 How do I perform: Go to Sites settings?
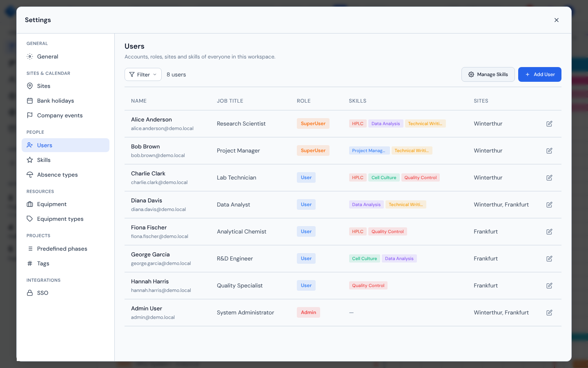(65, 86)
